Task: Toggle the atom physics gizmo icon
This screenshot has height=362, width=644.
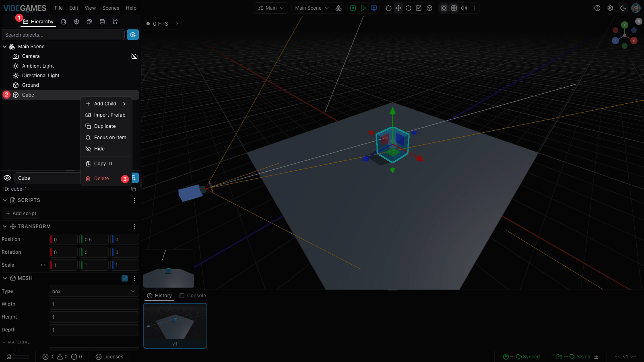Action: pyautogui.click(x=444, y=8)
